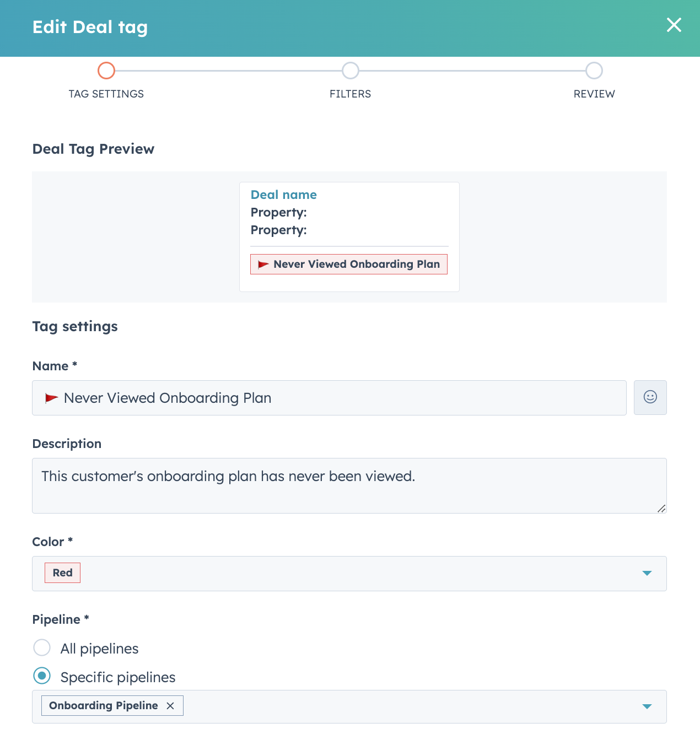Select the Specific pipelines radio button
This screenshot has width=700, height=745.
(42, 676)
